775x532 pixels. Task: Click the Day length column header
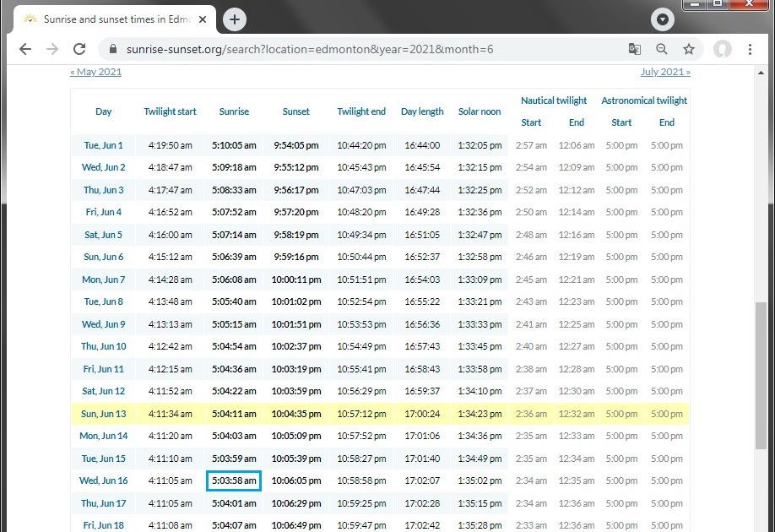coord(422,111)
